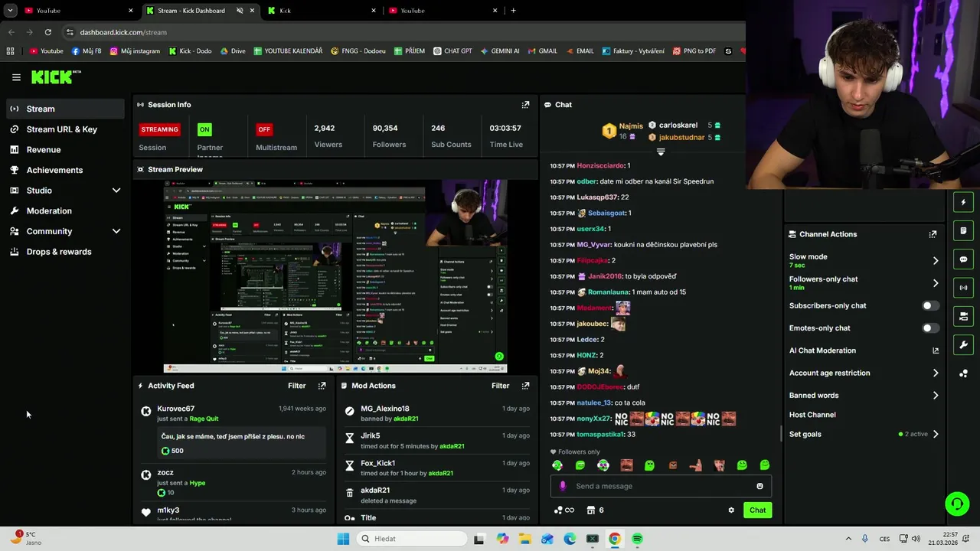Show hidden system tray icons
Screen dimensions: 980x551
pyautogui.click(x=848, y=539)
